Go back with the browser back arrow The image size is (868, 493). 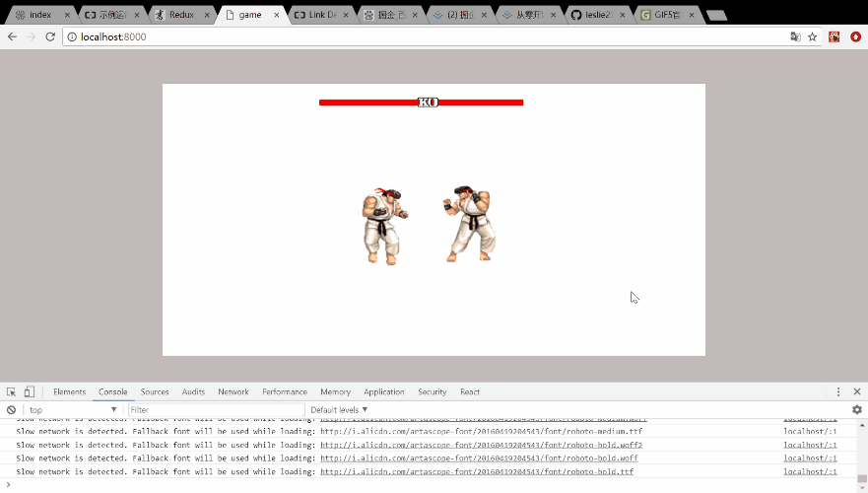tap(12, 36)
